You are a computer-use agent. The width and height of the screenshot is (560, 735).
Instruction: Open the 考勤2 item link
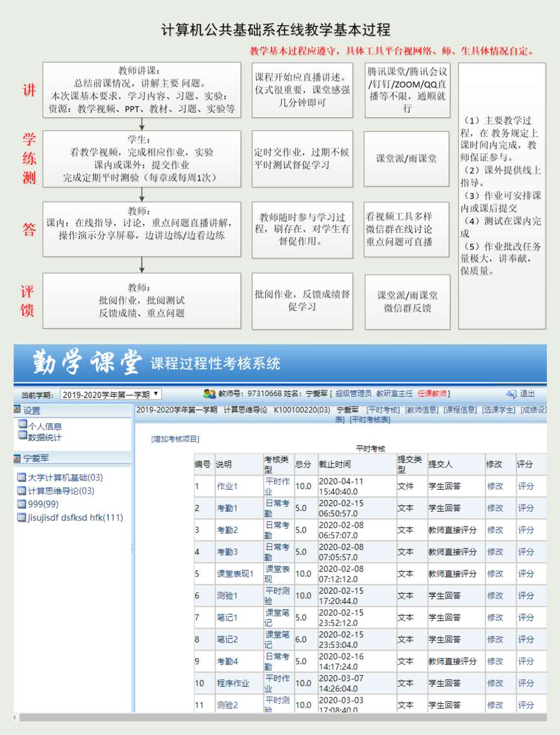tap(227, 530)
